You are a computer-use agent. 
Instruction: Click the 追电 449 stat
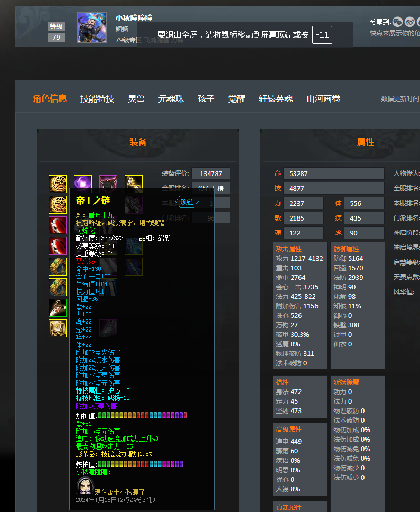point(288,441)
